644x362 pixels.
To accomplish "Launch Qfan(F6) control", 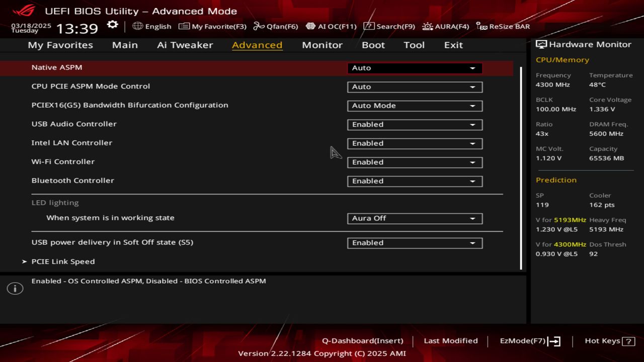I will [276, 26].
